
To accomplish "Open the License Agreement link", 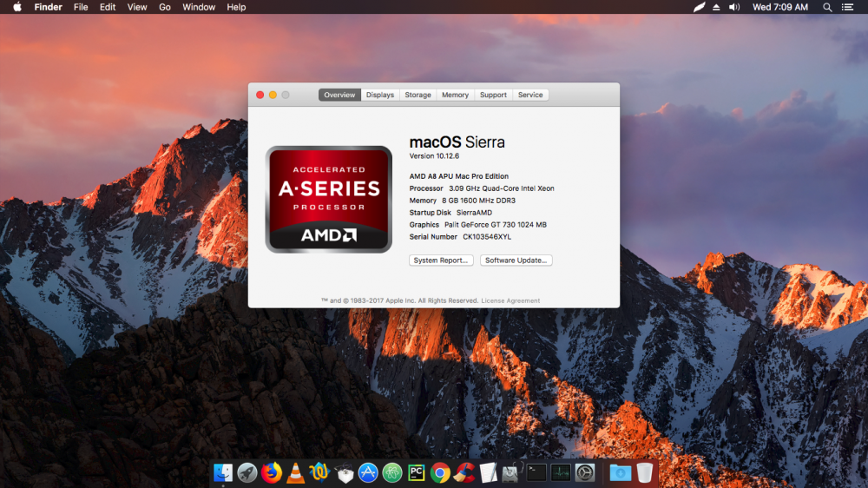I will coord(510,300).
